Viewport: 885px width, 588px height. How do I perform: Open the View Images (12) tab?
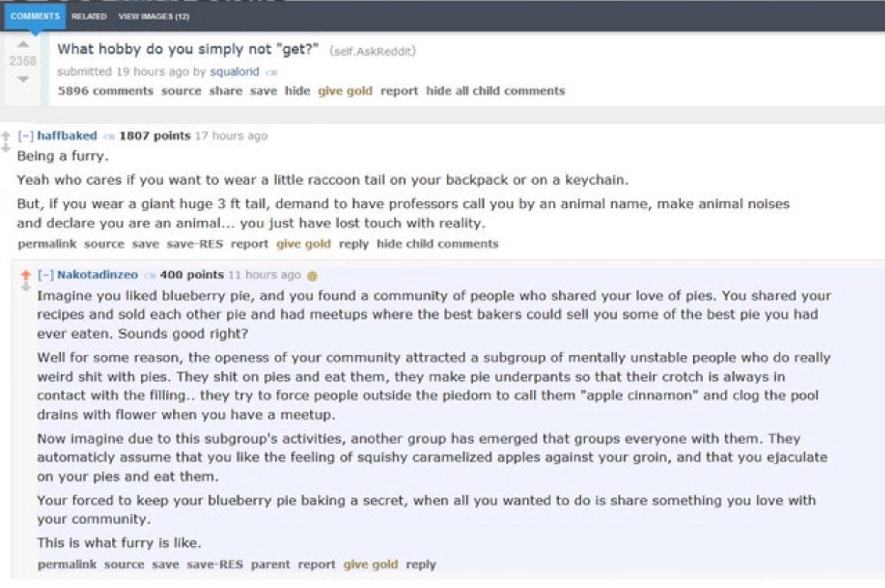[x=154, y=16]
